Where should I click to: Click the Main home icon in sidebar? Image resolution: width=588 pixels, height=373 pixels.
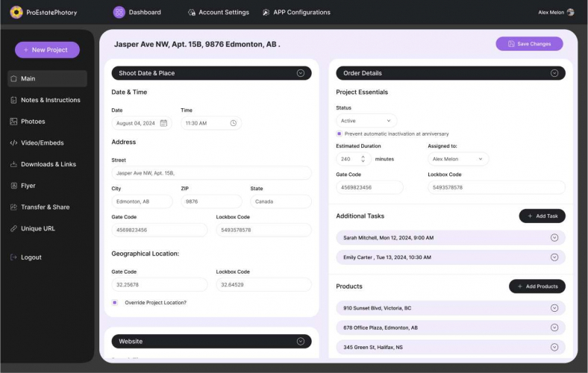(x=14, y=79)
